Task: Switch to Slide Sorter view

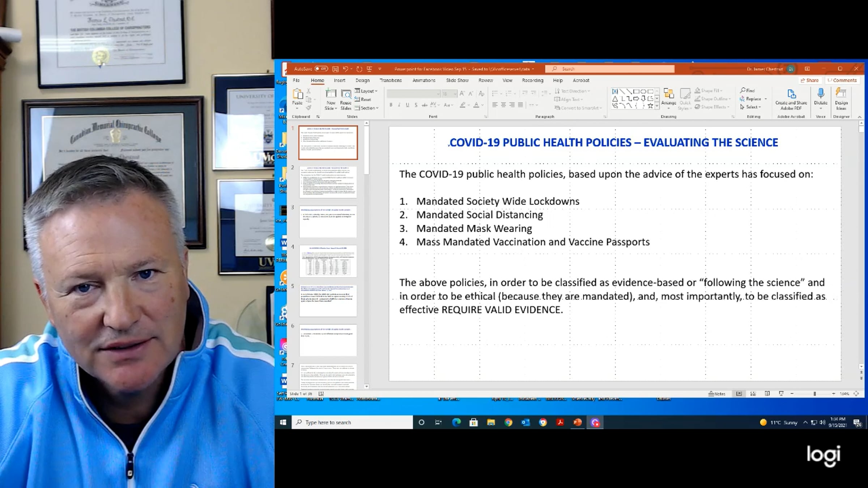Action: (753, 394)
